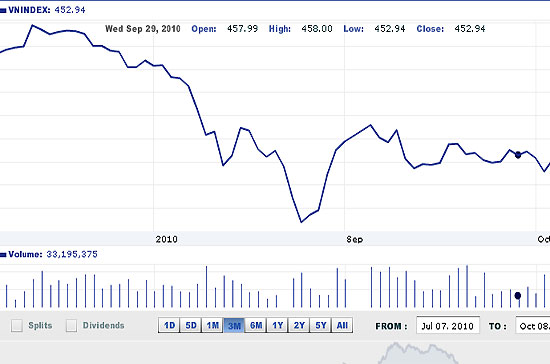Enable the Splits checkbox
550x364 pixels.
16,325
